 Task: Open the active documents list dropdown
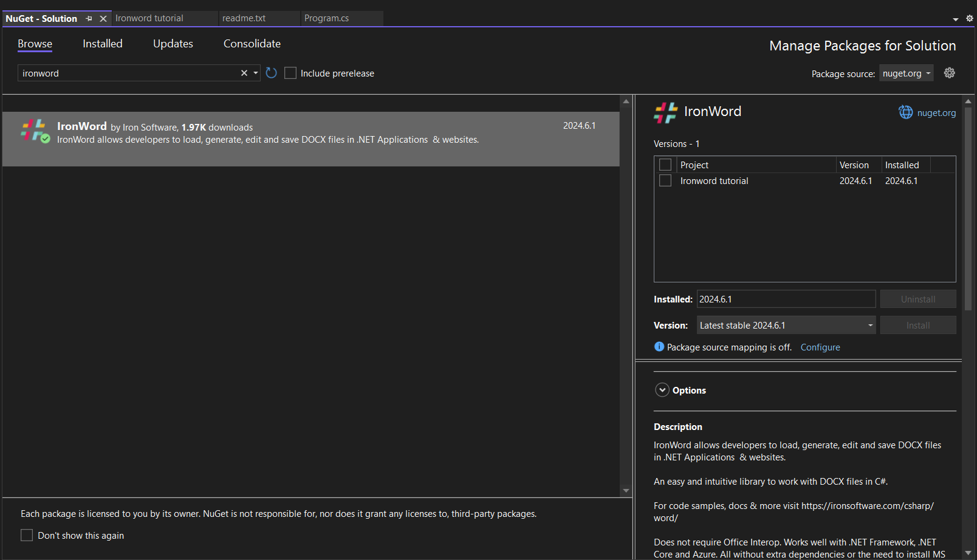tap(956, 19)
